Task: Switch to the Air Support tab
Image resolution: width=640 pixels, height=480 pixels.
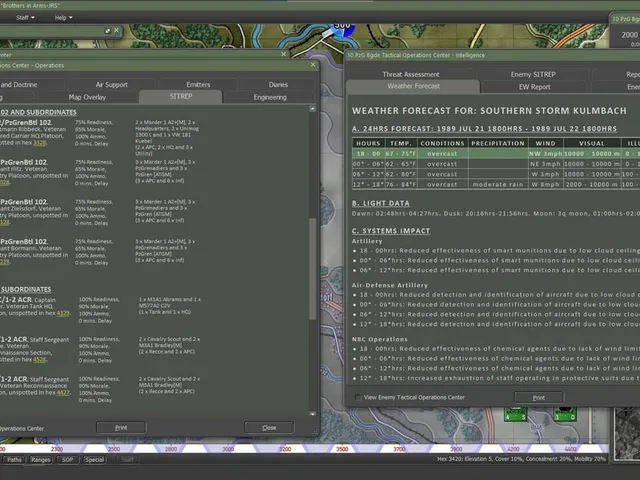Action: [111, 84]
